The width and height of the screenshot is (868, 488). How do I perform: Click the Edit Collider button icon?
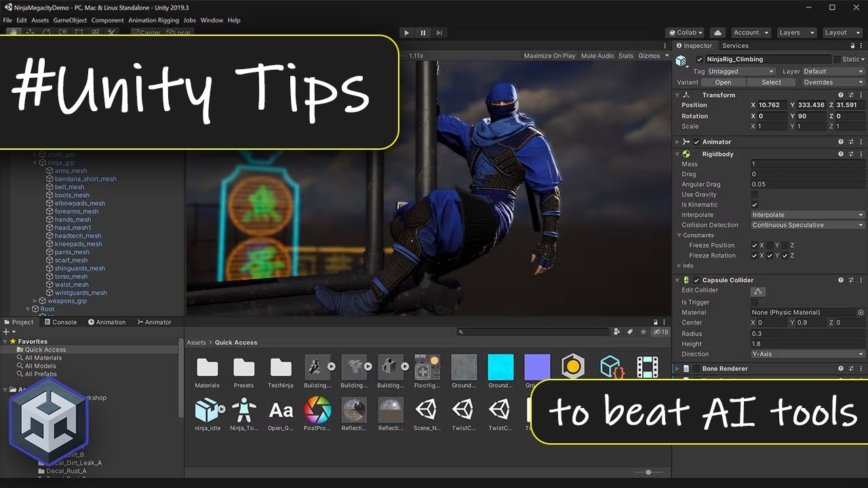click(758, 291)
